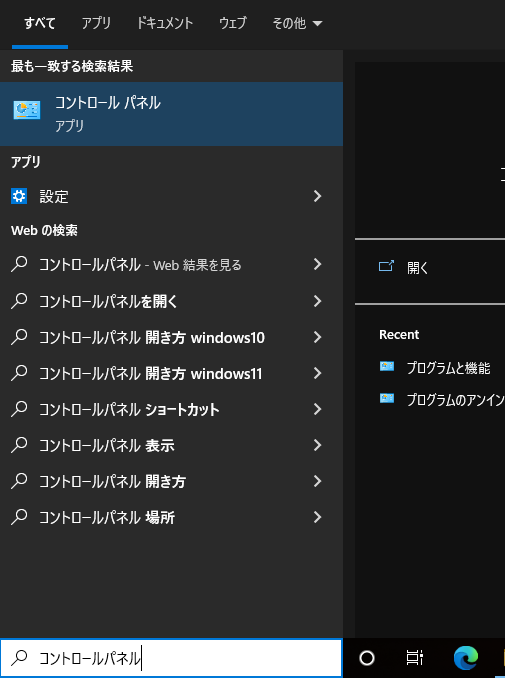
Task: Expand the arrow for 開き方 windows10
Action: (318, 337)
